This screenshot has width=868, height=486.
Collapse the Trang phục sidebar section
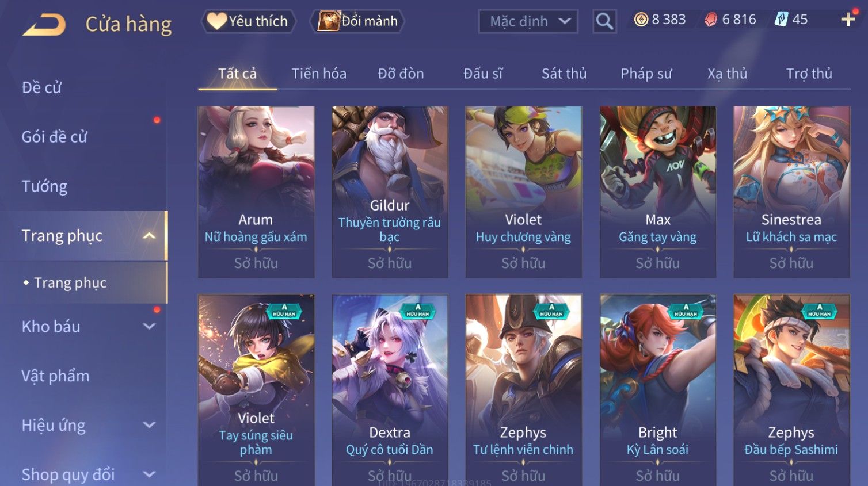[149, 236]
